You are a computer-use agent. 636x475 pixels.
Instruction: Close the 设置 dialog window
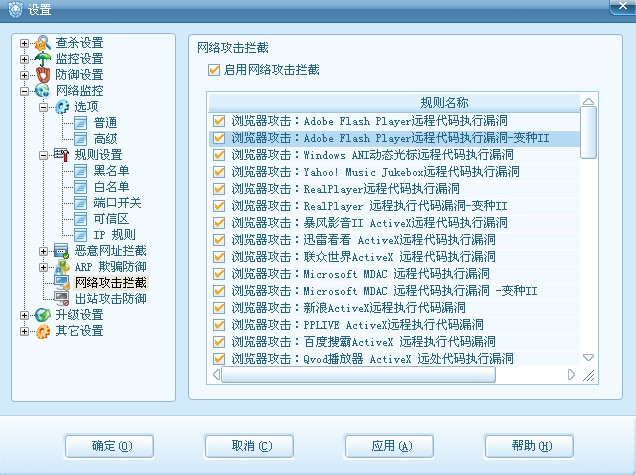[623, 6]
